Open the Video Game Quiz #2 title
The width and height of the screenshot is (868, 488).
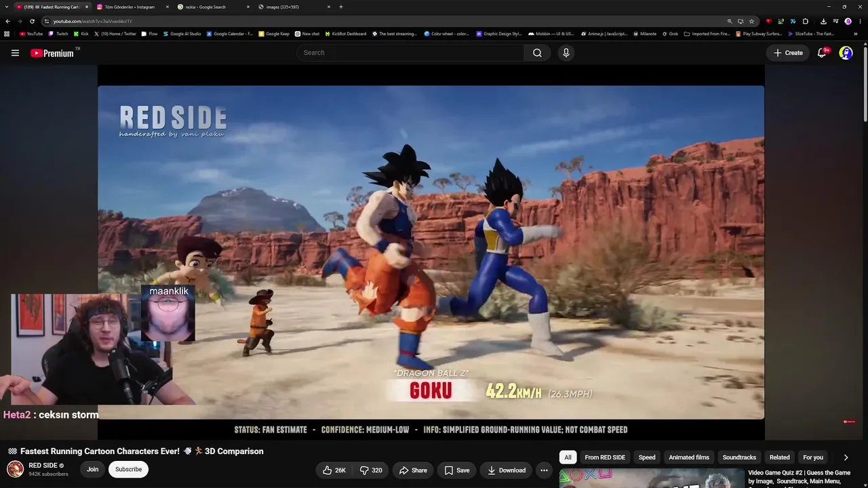click(x=799, y=477)
